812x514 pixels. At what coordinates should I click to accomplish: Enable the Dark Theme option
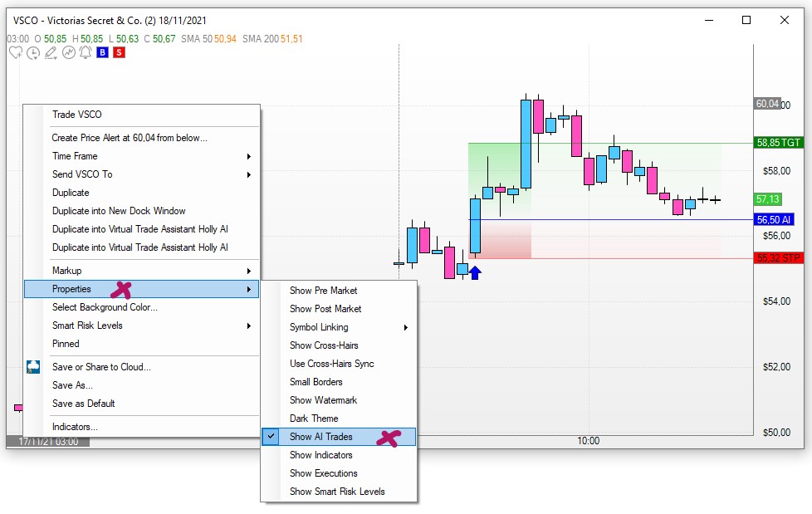coord(313,419)
